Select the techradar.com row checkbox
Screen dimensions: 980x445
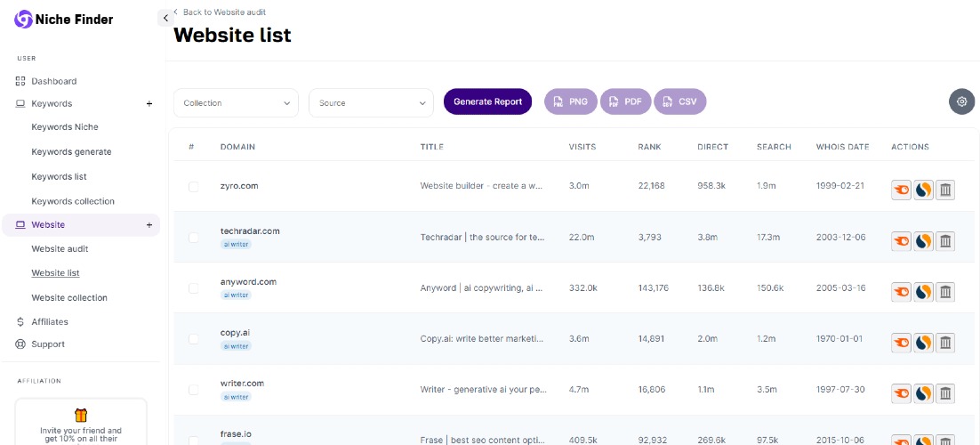pos(194,238)
